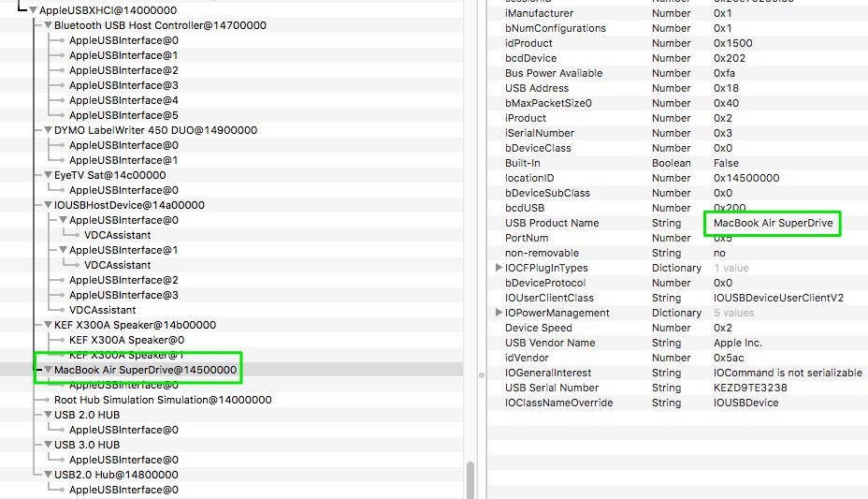Click the bcdDevice value 0x202
Screen dimensions: 868x499
tap(729, 58)
